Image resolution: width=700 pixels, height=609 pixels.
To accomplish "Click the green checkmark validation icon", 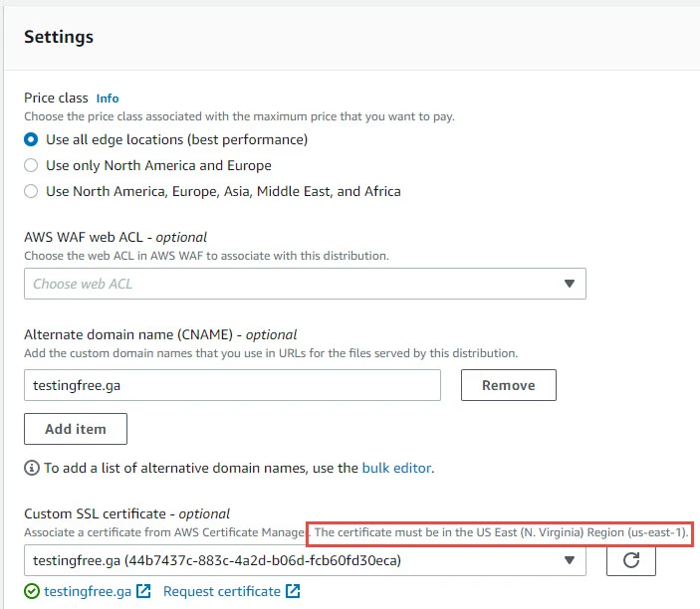I will tap(32, 591).
